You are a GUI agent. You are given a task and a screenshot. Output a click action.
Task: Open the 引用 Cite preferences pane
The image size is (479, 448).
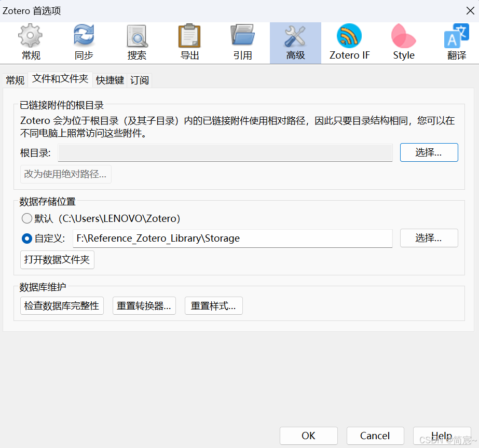242,43
